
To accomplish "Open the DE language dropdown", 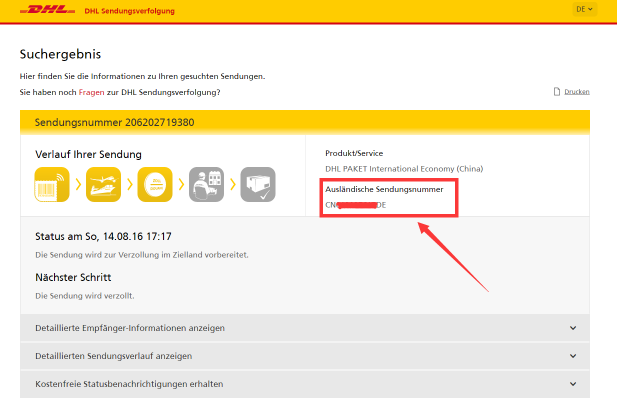I will pyautogui.click(x=584, y=9).
